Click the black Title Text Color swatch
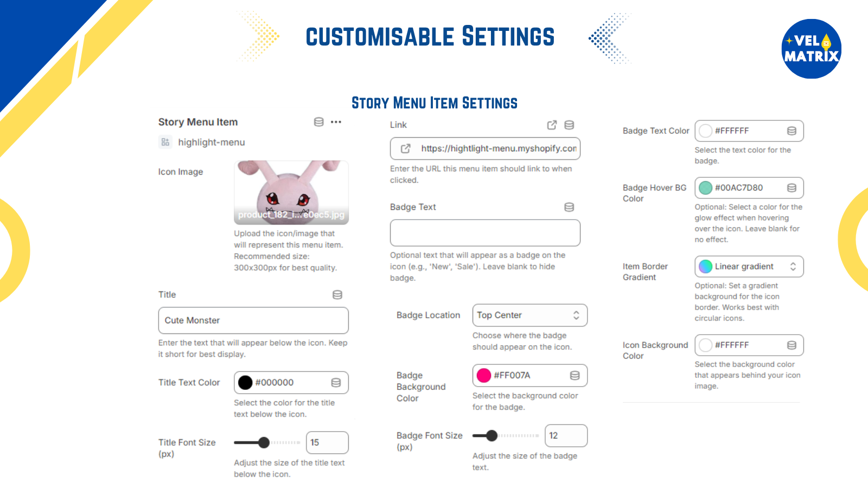The height and width of the screenshot is (488, 868). [x=245, y=383]
